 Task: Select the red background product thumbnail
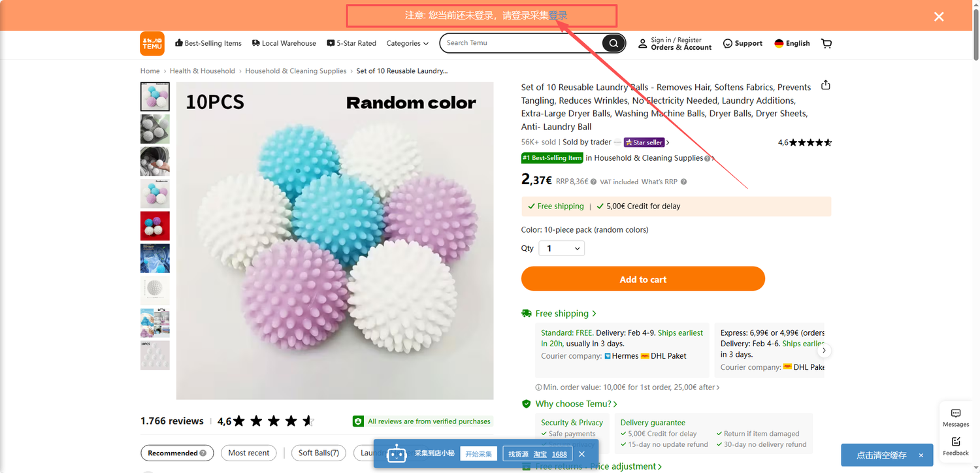[x=155, y=226]
